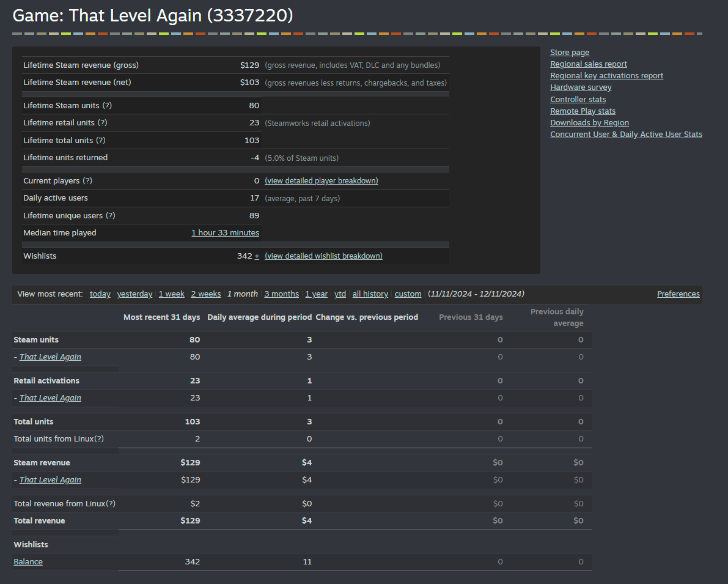The height and width of the screenshot is (584, 728).
Task: Click the Total units value 103 in the period table
Action: pyautogui.click(x=192, y=422)
